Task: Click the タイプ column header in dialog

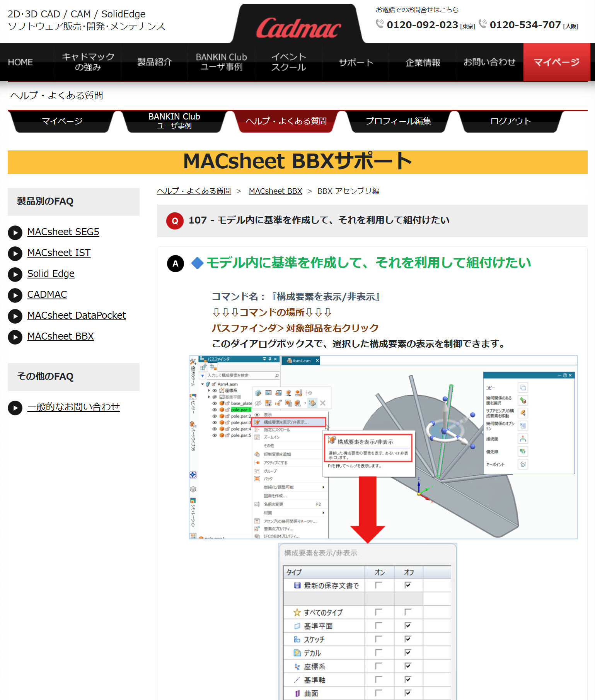Action: 324,572
